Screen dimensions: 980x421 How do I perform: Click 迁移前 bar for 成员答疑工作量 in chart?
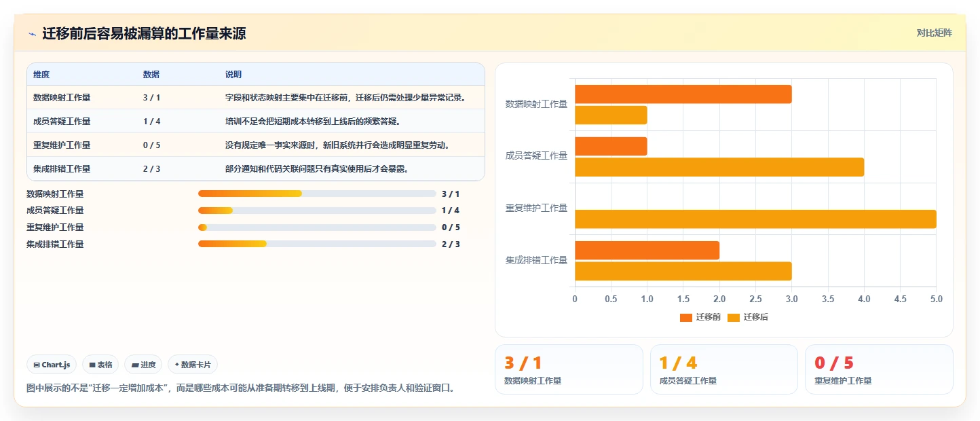[x=611, y=146]
